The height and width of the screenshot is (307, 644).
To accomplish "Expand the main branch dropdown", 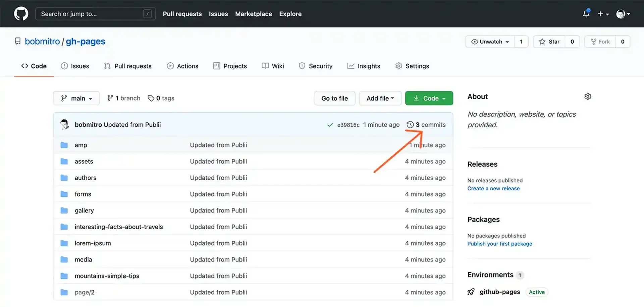I will click(76, 98).
